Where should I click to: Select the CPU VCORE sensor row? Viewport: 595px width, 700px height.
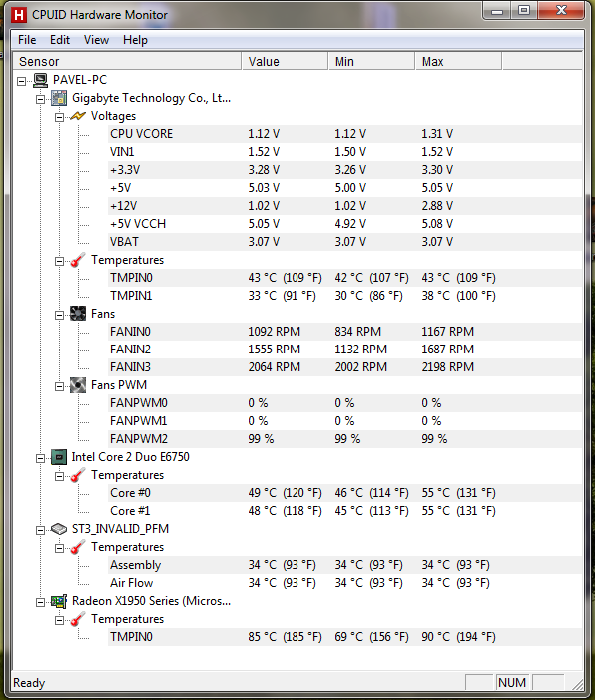coord(344,134)
